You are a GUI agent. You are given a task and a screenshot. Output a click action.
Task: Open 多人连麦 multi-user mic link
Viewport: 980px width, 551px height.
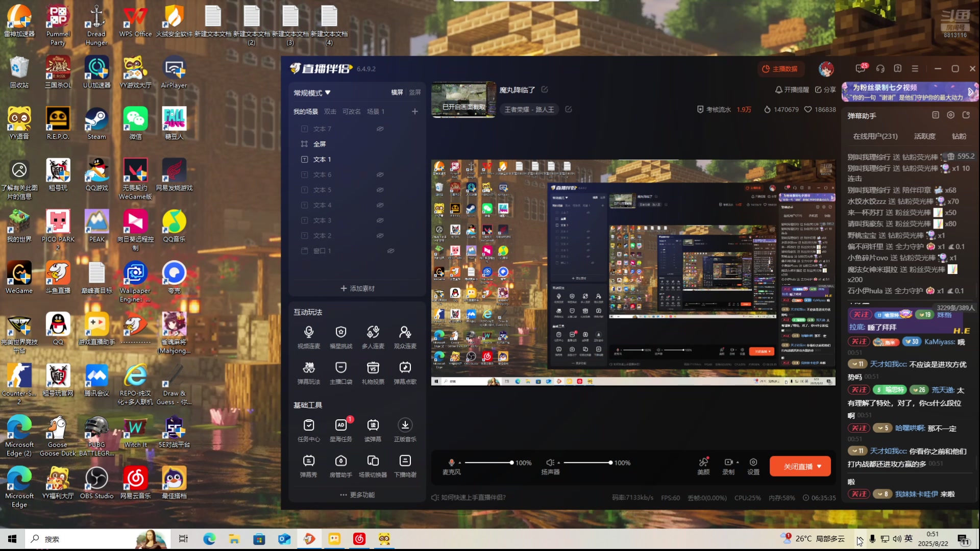click(373, 337)
